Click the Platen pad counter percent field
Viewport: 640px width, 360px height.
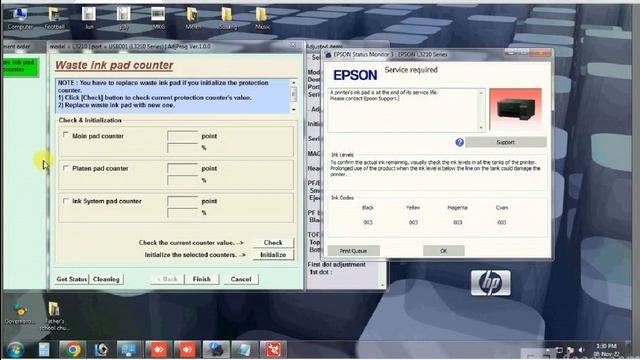(182, 180)
